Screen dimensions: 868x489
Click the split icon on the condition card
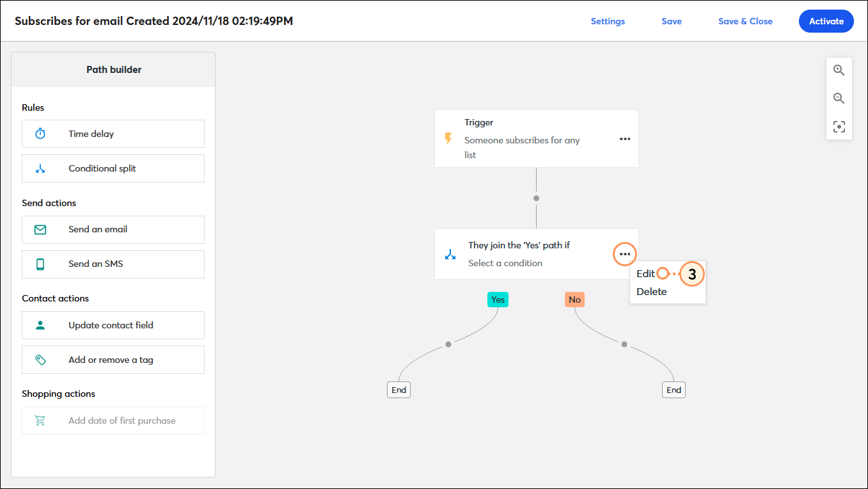(450, 254)
